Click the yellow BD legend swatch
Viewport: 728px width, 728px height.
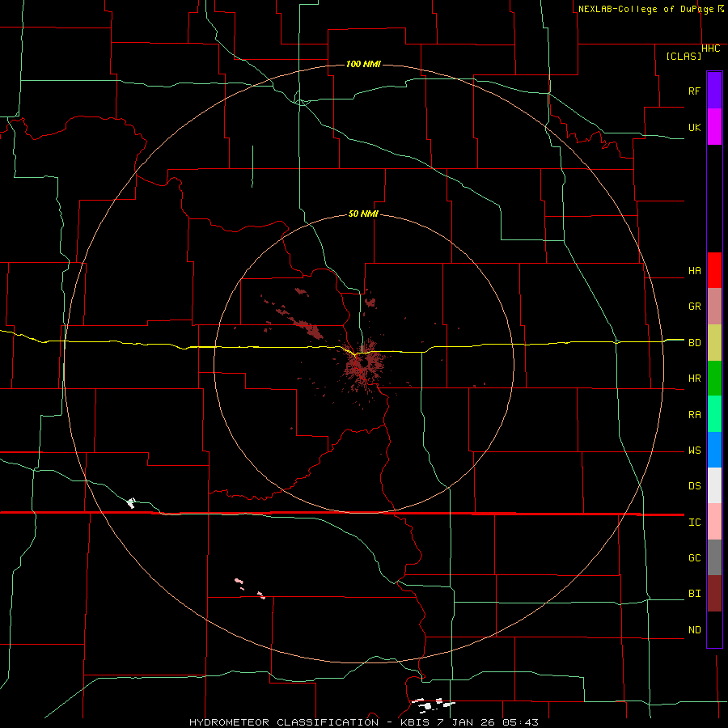tap(714, 342)
